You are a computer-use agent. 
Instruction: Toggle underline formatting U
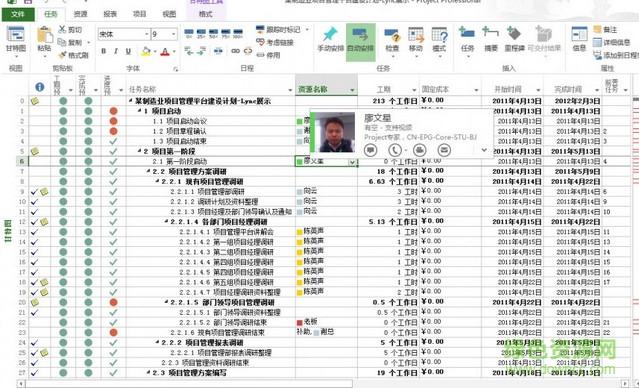128,51
